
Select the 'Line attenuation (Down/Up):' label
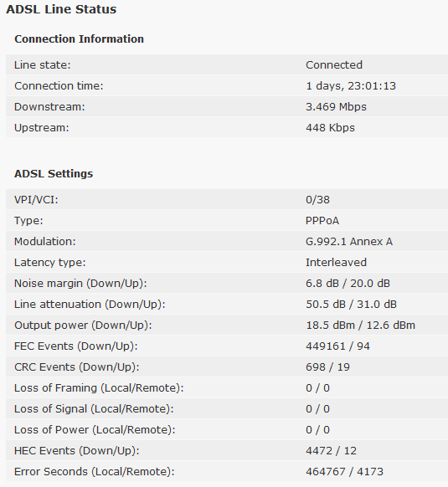click(x=90, y=305)
